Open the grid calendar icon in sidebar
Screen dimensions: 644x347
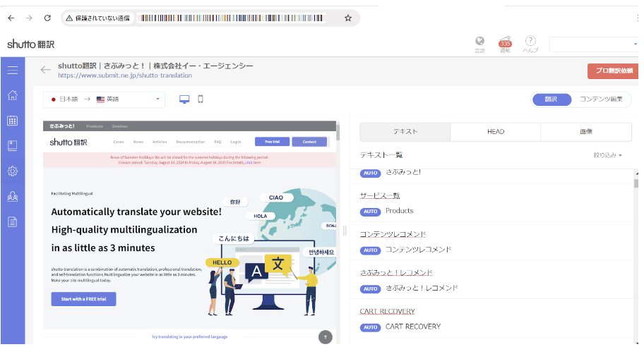(x=13, y=121)
